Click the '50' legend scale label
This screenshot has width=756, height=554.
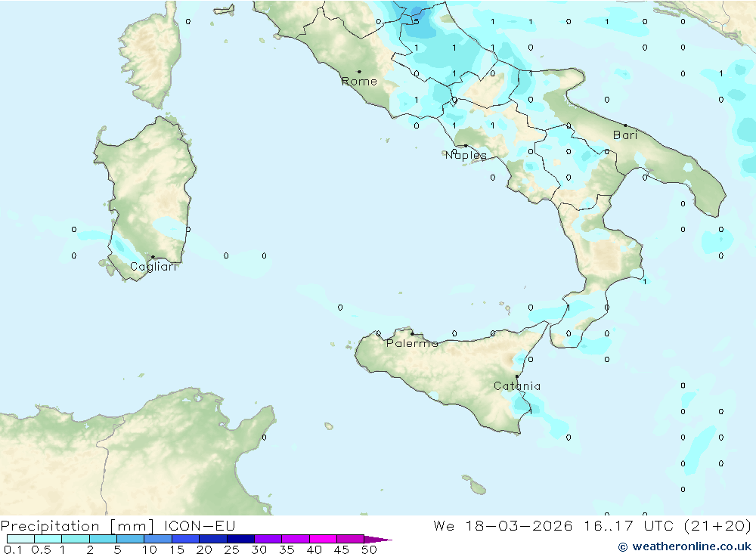369,549
